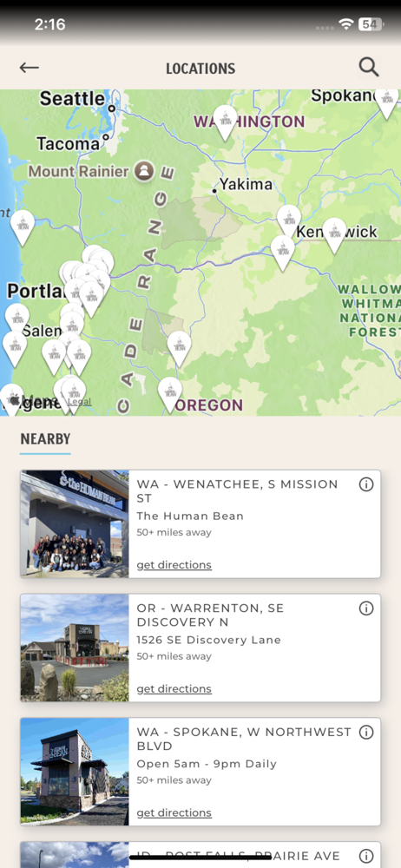Open the Wenatchee storefront group photo
Image resolution: width=401 pixels, height=868 pixels.
[x=75, y=523]
